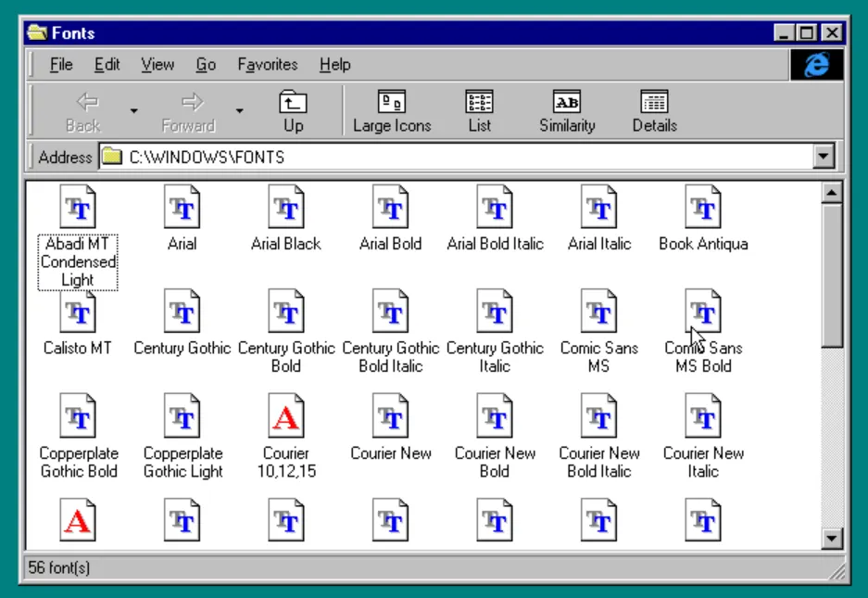Click the C:\WINDOWS\FONTS address field
Screen dimensions: 868x598
(463, 157)
